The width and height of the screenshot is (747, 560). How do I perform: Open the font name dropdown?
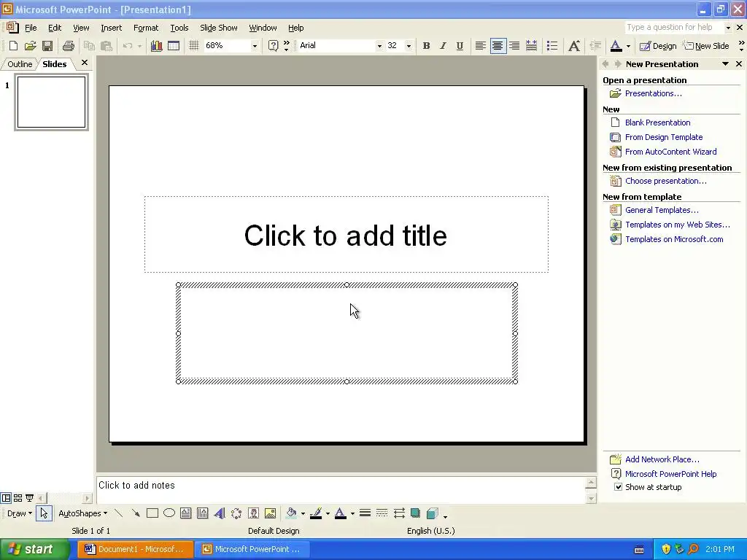(x=379, y=46)
